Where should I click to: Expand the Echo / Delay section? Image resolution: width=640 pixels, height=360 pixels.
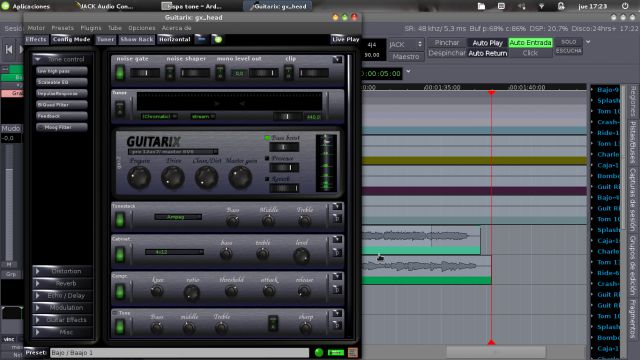point(62,296)
